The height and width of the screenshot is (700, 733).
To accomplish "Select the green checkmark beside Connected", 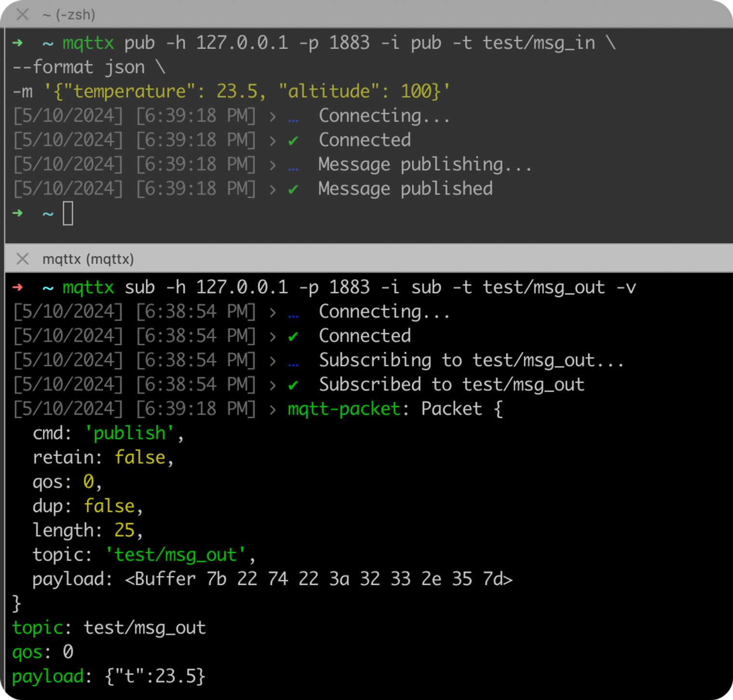I will coord(294,140).
